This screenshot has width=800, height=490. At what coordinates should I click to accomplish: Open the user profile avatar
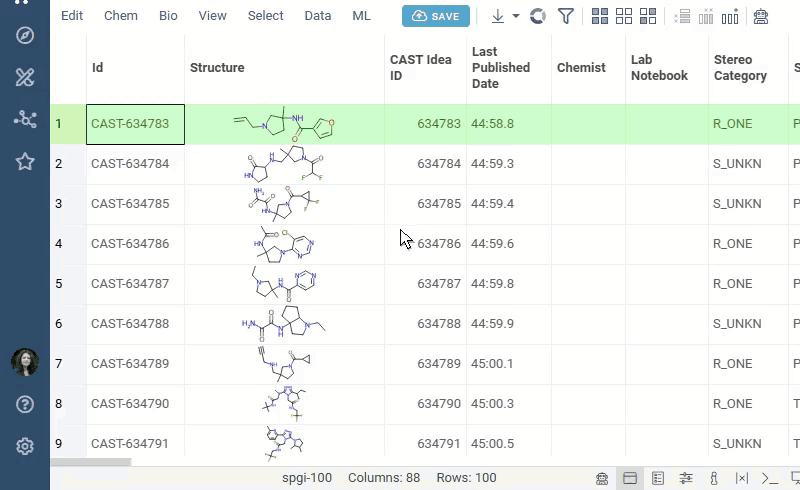tap(25, 362)
